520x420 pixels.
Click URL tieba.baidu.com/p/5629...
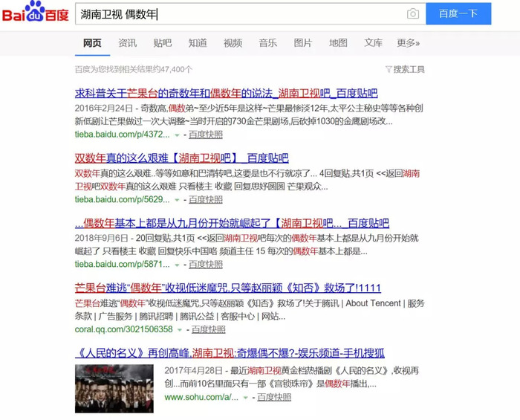[123, 199]
